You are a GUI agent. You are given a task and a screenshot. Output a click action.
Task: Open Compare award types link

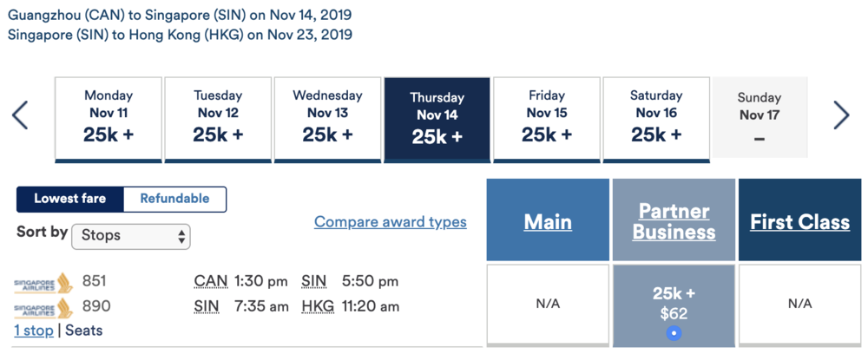point(390,222)
